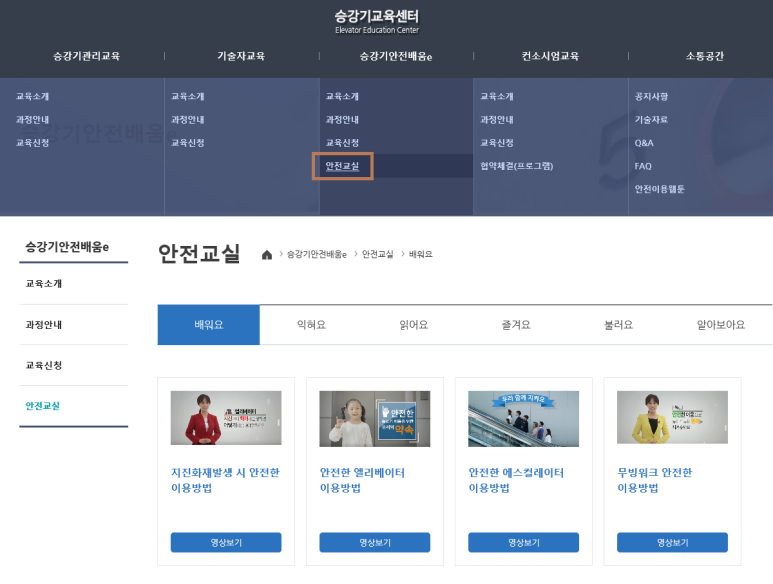This screenshot has width=773, height=584.
Task: Open 기술자교육 in top navigation
Action: (241, 56)
